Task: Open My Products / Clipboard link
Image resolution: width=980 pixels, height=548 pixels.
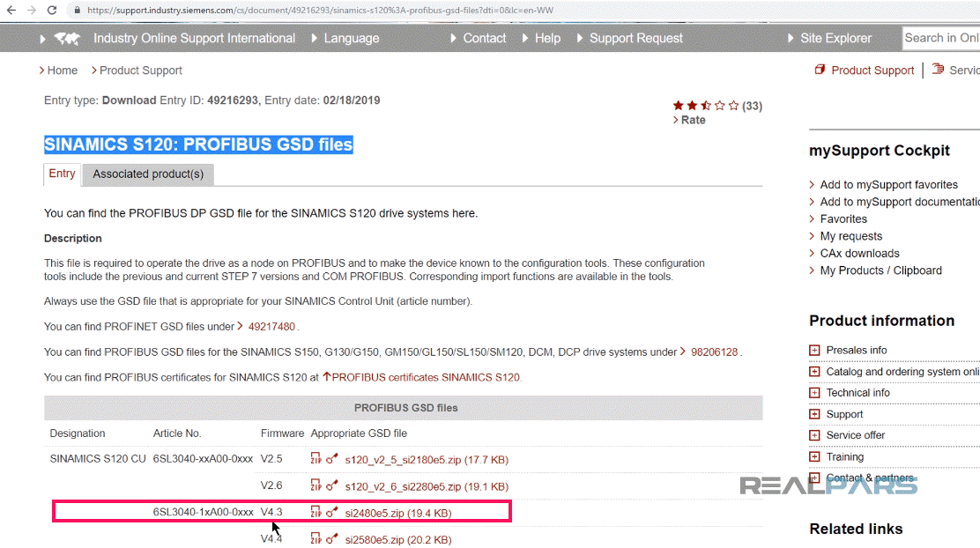Action: [880, 270]
